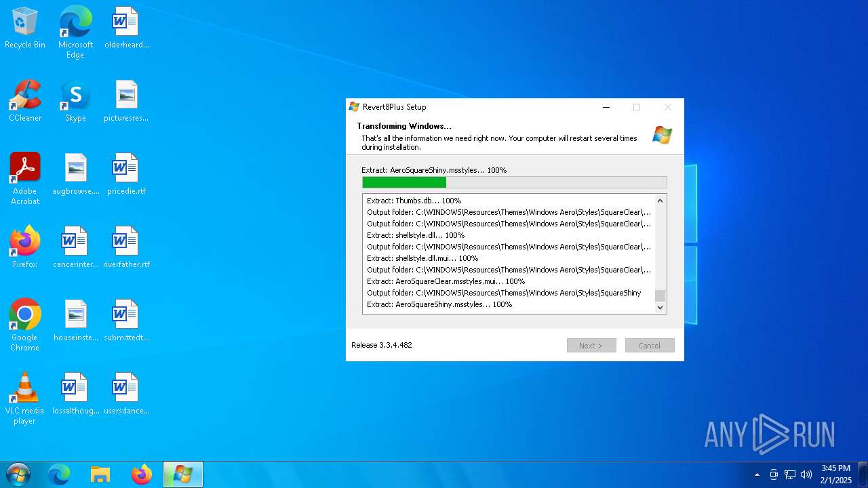Select the 'Extract: Thumbs.db... 100%' log line
The image size is (868, 488).
coord(414,201)
